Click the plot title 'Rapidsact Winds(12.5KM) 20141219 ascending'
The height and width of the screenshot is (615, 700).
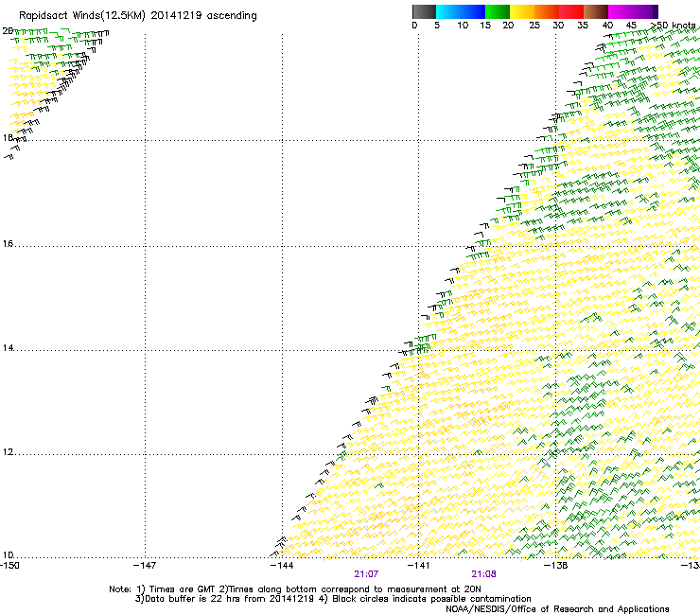(138, 16)
